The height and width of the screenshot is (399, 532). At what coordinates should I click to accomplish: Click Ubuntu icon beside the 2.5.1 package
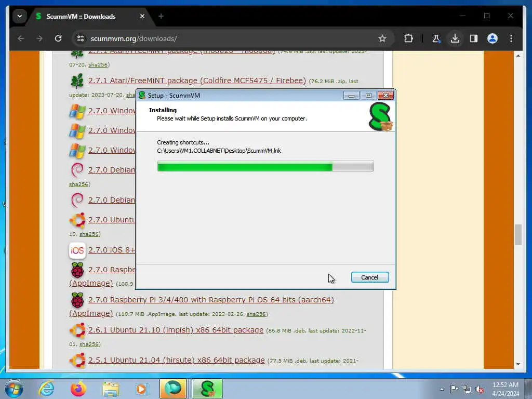point(77,361)
